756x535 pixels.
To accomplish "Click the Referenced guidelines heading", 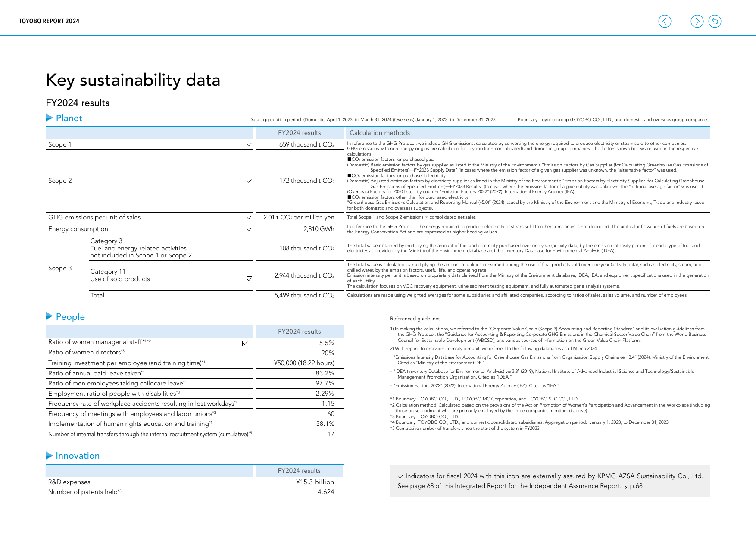I will (415, 319).
